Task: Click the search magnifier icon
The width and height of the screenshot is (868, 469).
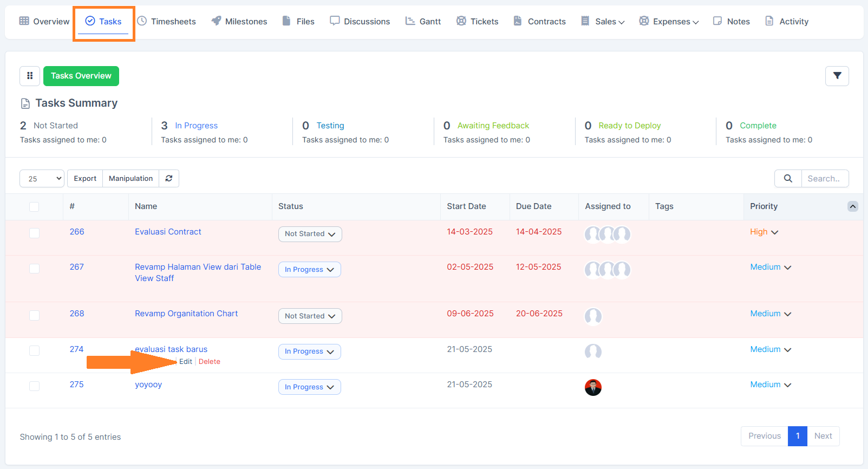Action: point(788,178)
